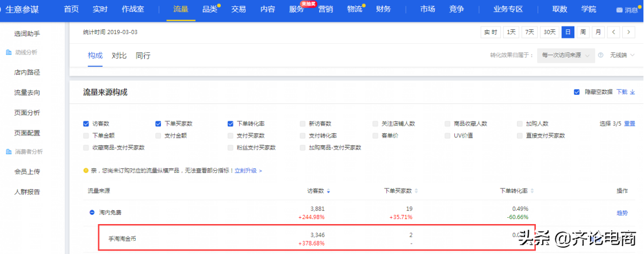The height and width of the screenshot is (254, 644).
Task: Open the 营销 navigation item
Action: (325, 9)
